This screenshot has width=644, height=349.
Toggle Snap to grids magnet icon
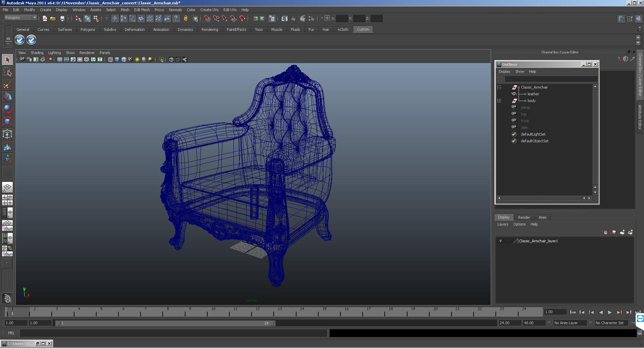tap(207, 18)
